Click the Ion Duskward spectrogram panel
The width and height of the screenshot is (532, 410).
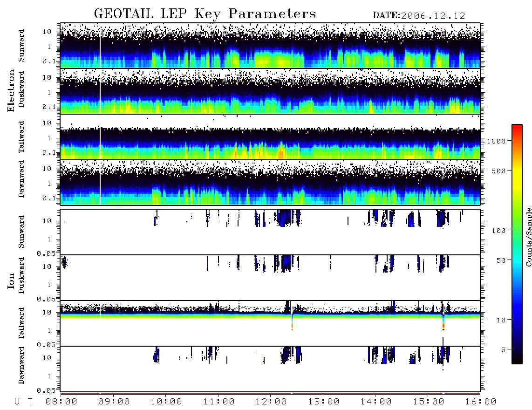point(270,278)
